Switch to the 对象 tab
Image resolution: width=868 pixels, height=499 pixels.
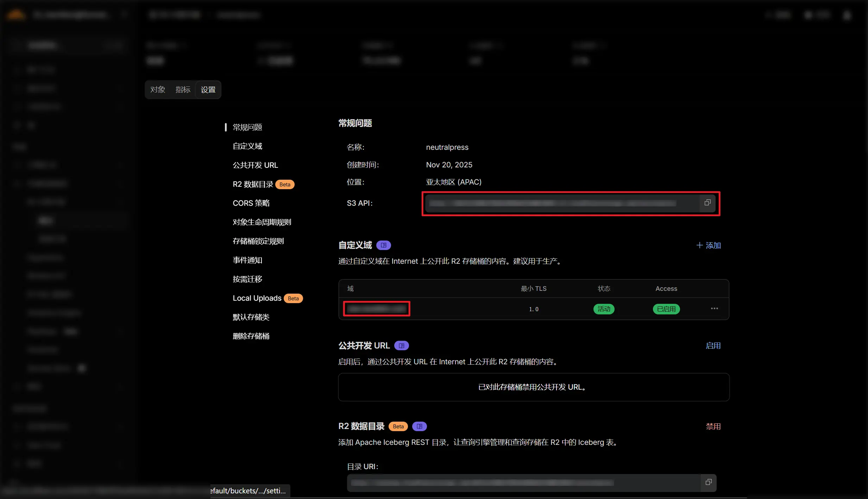(x=158, y=89)
